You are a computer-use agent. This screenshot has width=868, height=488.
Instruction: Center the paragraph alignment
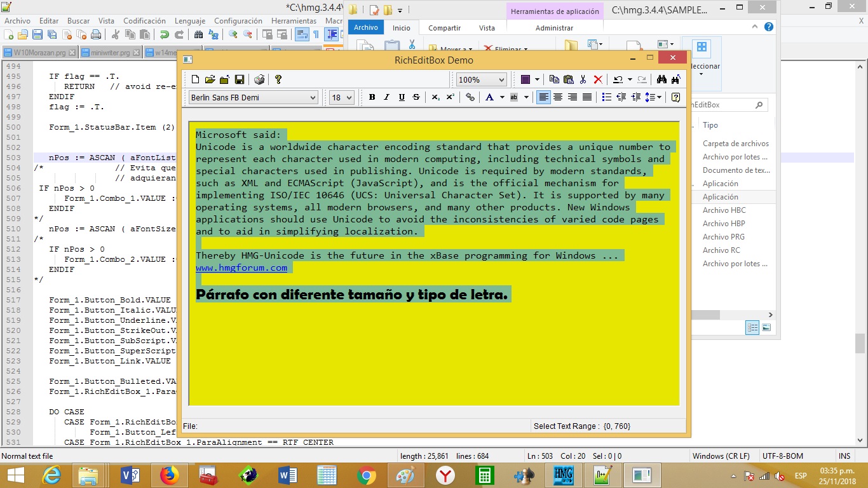(x=558, y=97)
